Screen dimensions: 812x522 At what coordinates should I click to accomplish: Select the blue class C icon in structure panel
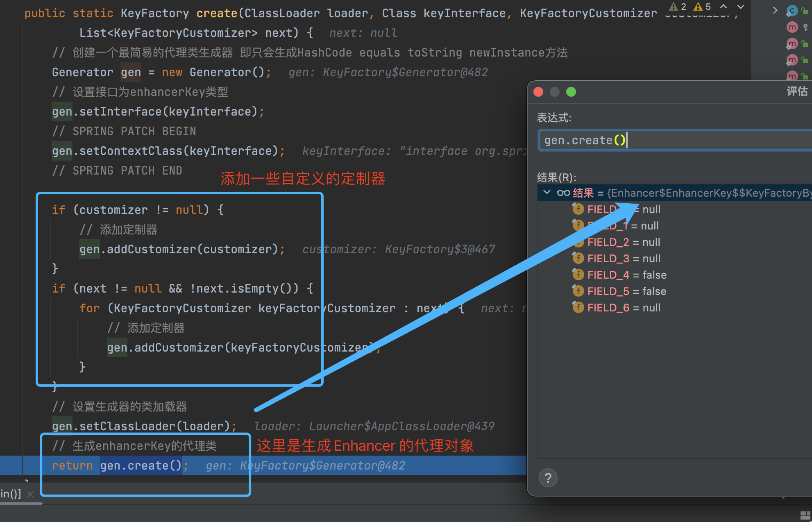pos(792,11)
